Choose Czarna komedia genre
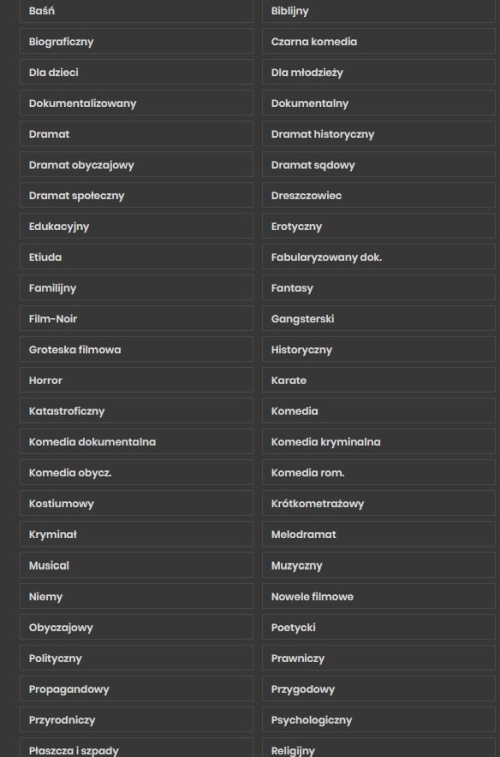 click(379, 42)
